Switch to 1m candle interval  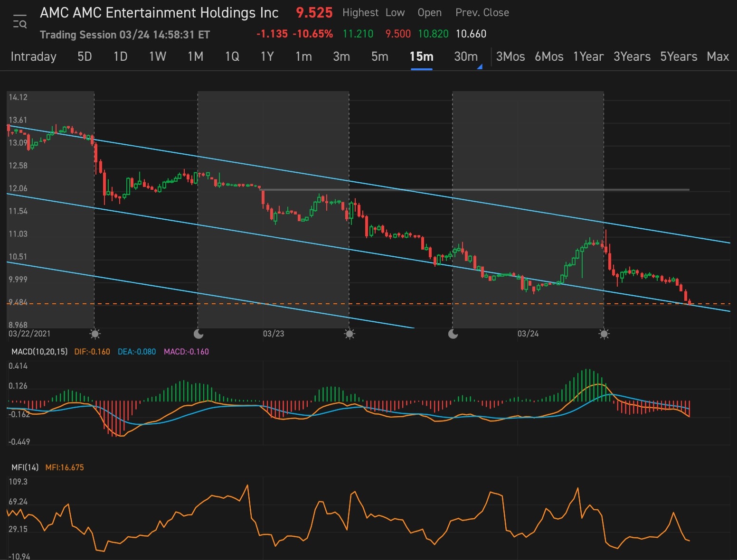303,56
